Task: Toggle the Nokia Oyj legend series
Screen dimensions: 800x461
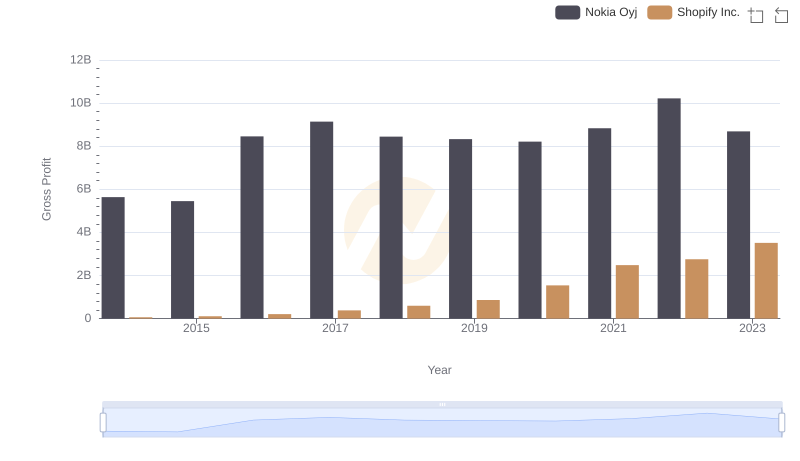Action: (x=596, y=12)
